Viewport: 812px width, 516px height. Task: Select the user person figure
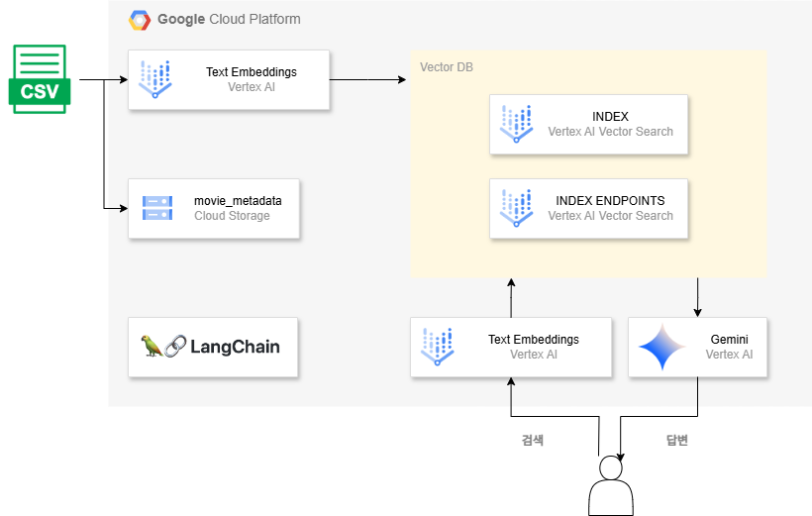[x=611, y=485]
